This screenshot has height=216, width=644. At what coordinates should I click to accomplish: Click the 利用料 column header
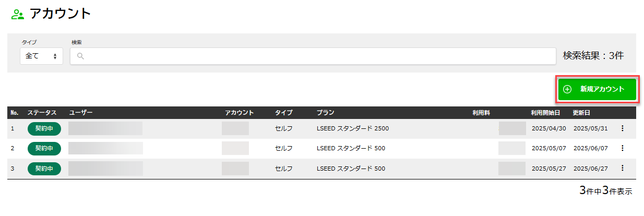tap(481, 113)
